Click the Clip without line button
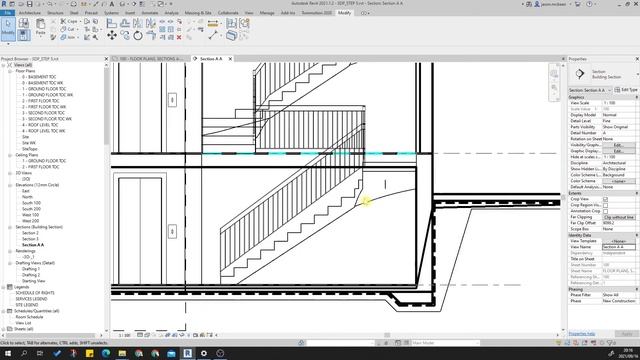Image resolution: width=640 pixels, height=360 pixels. (x=619, y=218)
